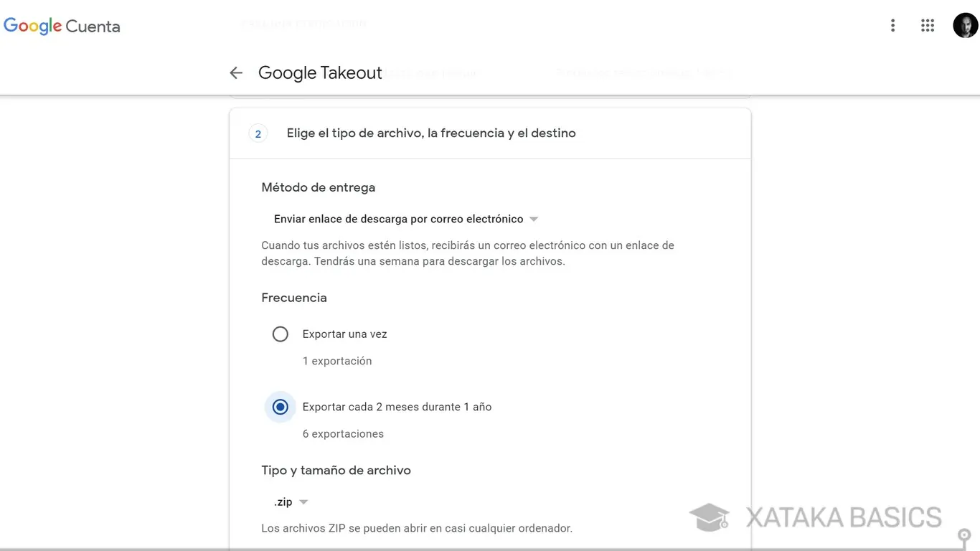Screen dimensions: 980x551
Task: Go back using the arrow beside Google Takeout
Action: tap(236, 72)
